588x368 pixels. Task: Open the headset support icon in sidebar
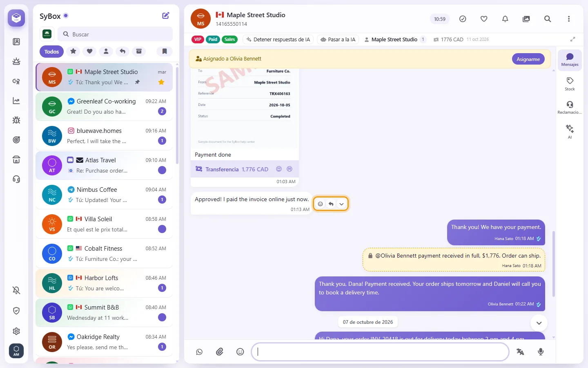(16, 179)
